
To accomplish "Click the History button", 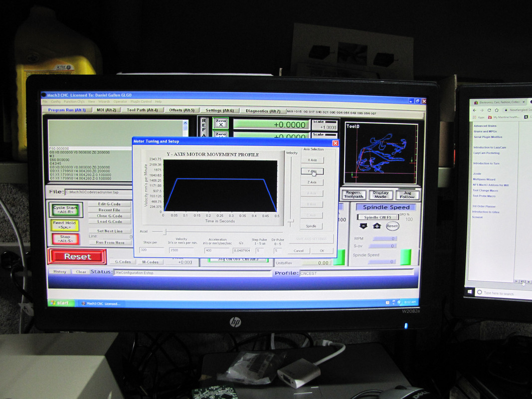I will click(60, 271).
